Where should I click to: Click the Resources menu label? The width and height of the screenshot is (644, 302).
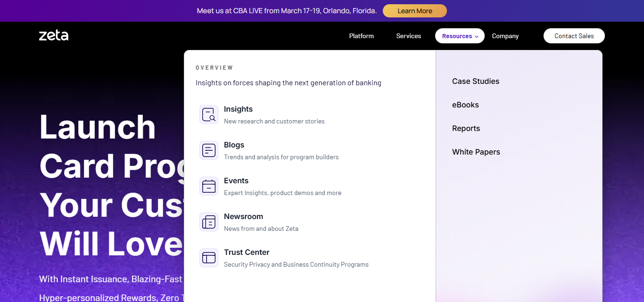pyautogui.click(x=457, y=36)
